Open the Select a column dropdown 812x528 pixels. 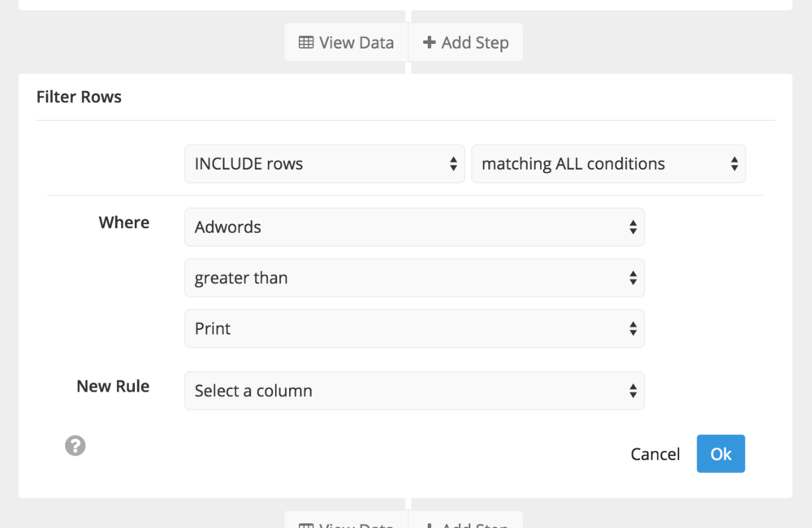click(414, 391)
